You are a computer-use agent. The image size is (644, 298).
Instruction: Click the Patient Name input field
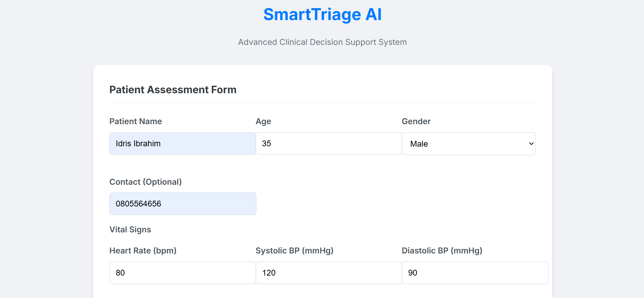[183, 144]
